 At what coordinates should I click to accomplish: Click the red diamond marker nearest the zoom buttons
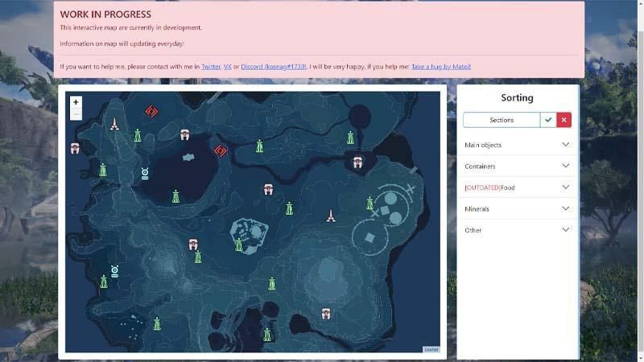151,111
